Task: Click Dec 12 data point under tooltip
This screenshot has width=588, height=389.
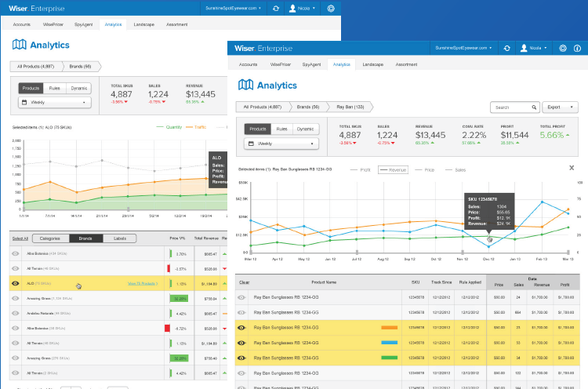Action: pos(489,237)
